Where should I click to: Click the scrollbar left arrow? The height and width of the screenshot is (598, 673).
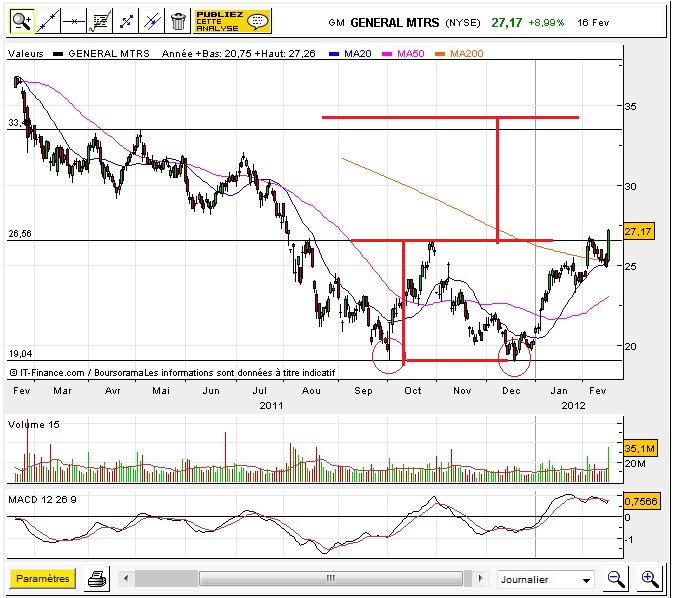coord(126,579)
